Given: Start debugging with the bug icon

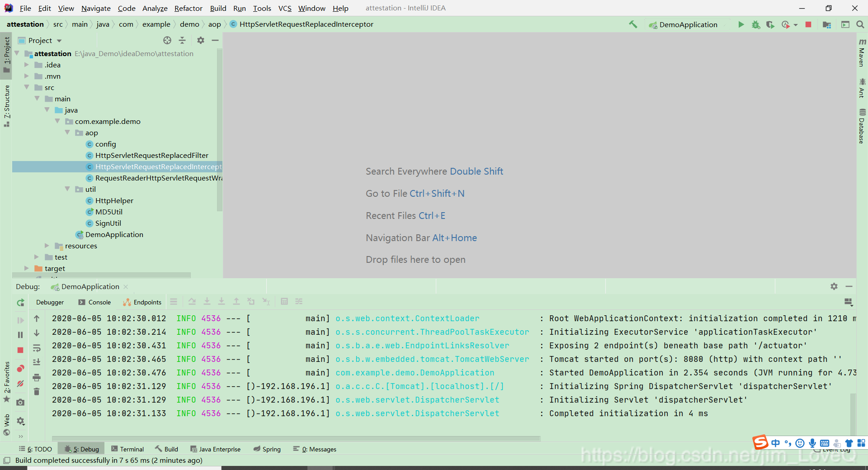Looking at the screenshot, I should [755, 24].
